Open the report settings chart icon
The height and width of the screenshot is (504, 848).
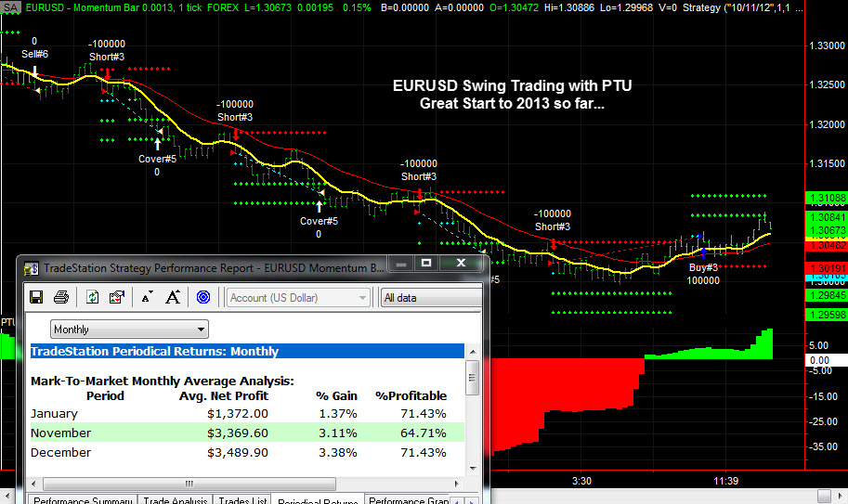[x=117, y=298]
